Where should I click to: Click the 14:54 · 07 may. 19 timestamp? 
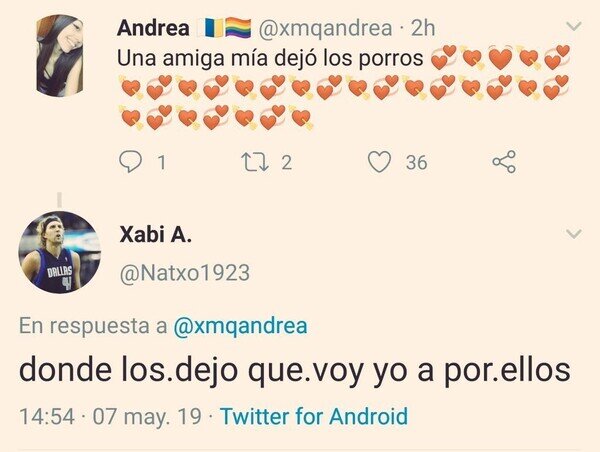tap(110, 417)
